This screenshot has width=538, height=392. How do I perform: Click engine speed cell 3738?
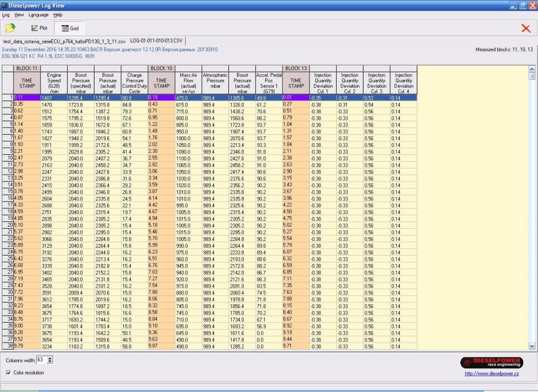tap(54, 326)
